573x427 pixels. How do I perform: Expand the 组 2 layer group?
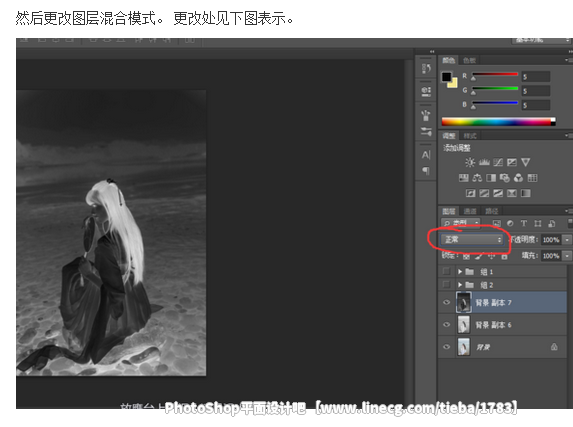point(460,285)
